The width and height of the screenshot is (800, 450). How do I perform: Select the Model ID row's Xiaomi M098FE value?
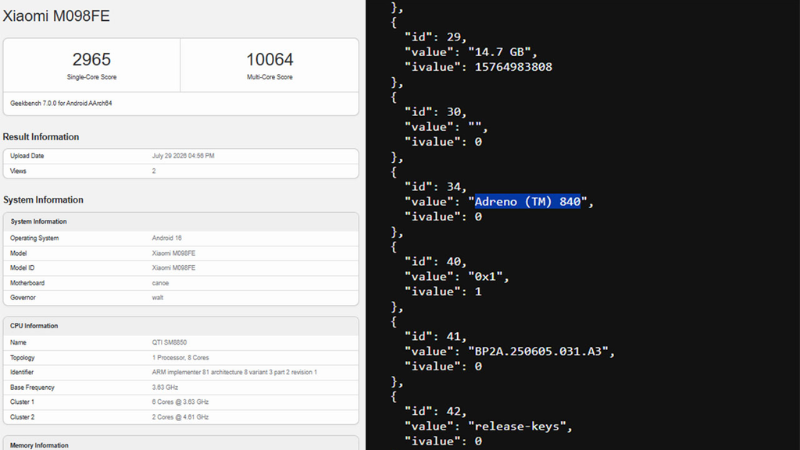173,268
